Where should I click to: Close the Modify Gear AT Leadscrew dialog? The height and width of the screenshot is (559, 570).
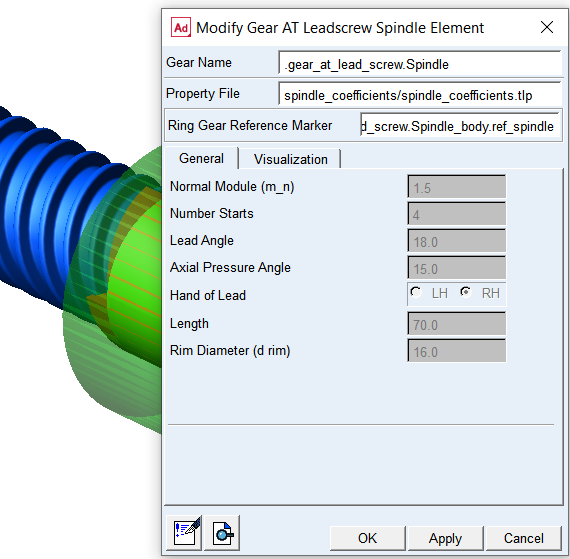click(547, 27)
